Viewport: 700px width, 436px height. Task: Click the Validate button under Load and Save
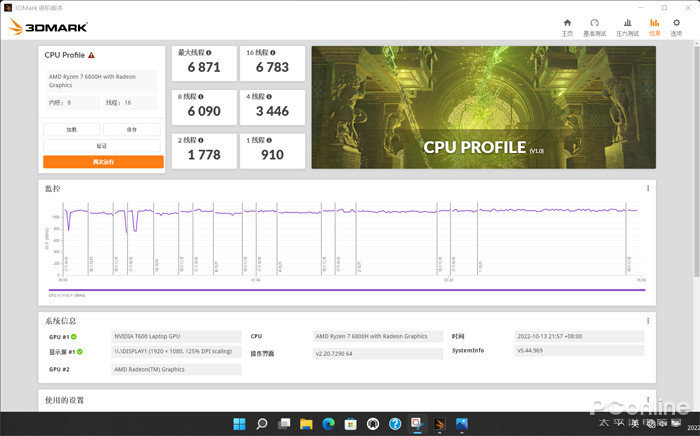click(x=102, y=146)
